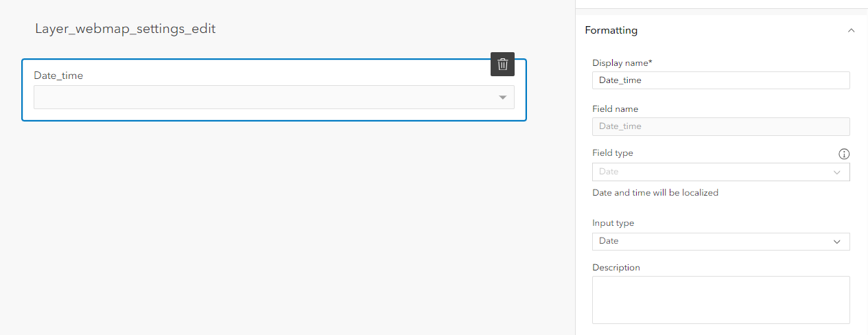Image resolution: width=868 pixels, height=335 pixels.
Task: Click the disabled Field type dropdown chevron
Action: click(x=836, y=172)
